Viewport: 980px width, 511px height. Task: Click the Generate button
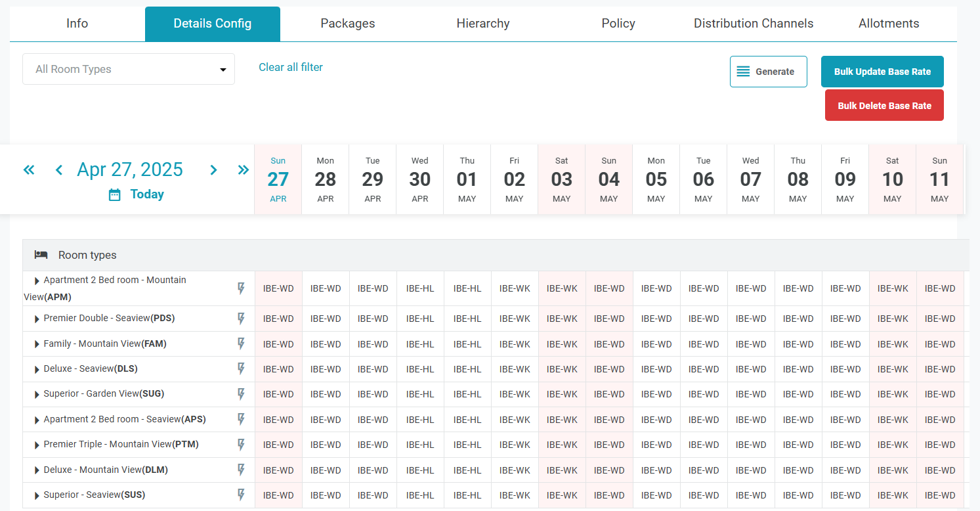pyautogui.click(x=768, y=72)
